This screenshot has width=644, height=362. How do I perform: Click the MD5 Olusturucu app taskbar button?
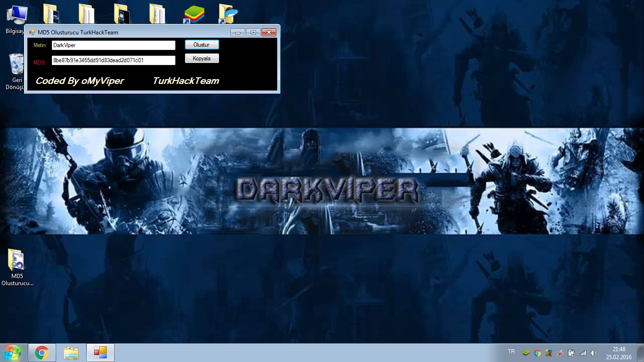point(100,353)
